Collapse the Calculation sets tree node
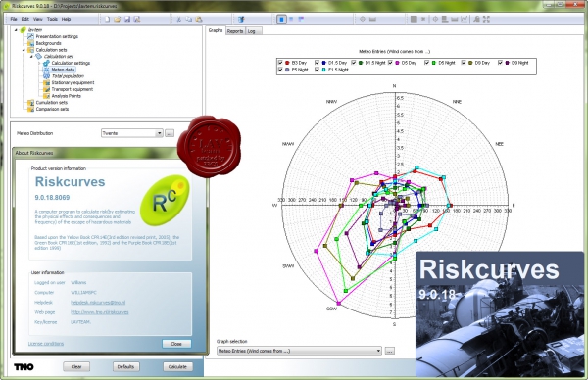The height and width of the screenshot is (380, 588). pyautogui.click(x=24, y=50)
